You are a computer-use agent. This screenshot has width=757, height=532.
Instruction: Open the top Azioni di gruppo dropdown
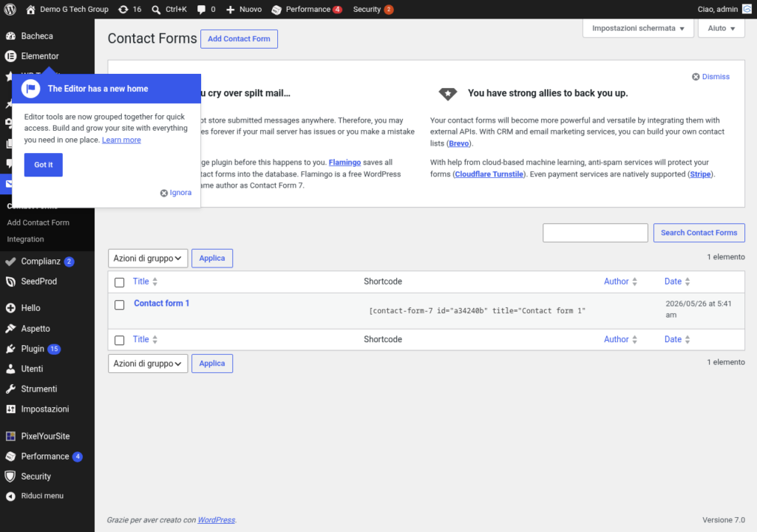click(x=148, y=259)
